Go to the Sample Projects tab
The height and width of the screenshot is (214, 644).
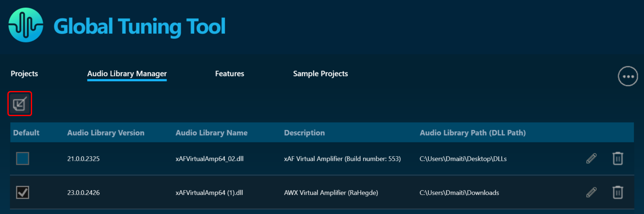(x=320, y=74)
